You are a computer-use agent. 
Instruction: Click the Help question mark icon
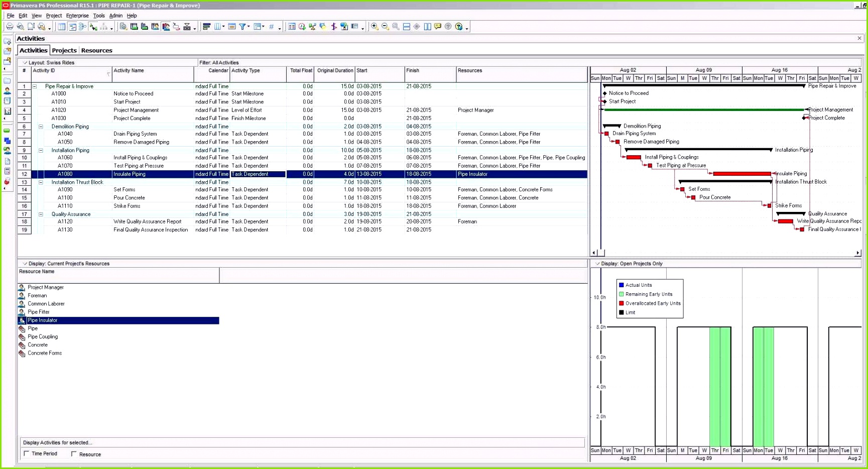(448, 27)
